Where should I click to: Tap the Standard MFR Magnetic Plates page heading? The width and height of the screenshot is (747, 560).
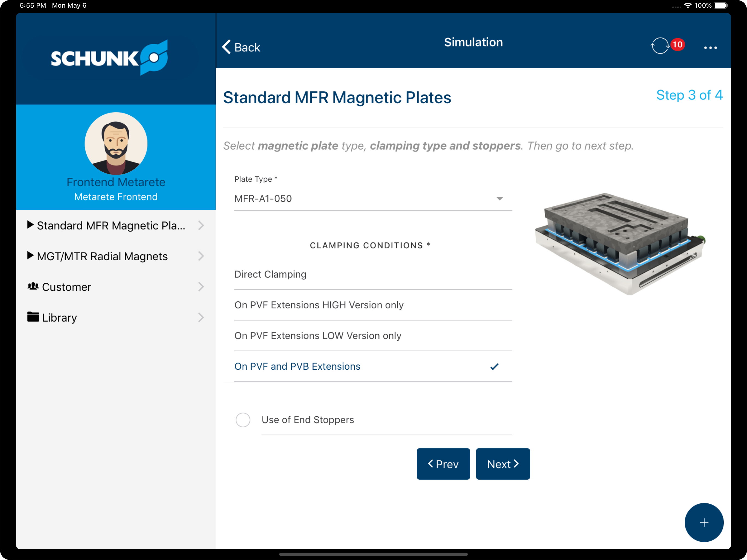pos(337,98)
